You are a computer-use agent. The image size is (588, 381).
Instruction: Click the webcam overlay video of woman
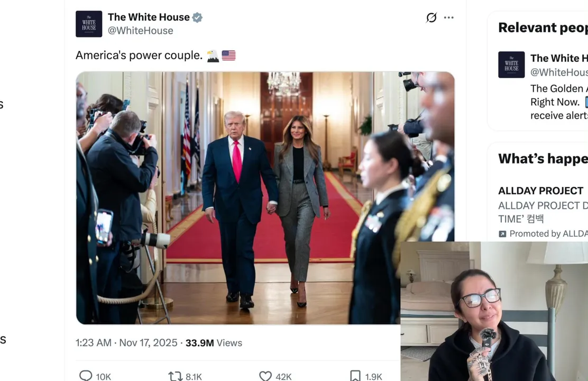click(x=494, y=311)
